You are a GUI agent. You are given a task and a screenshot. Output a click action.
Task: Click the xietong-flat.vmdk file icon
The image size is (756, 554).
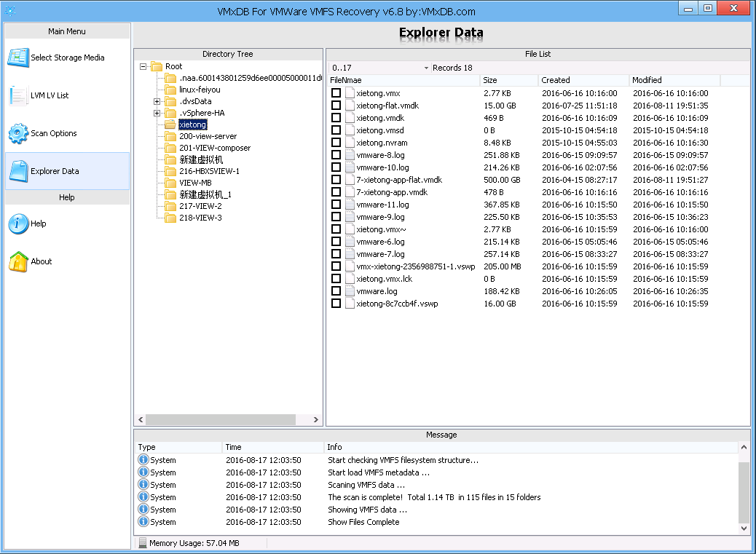click(x=350, y=106)
